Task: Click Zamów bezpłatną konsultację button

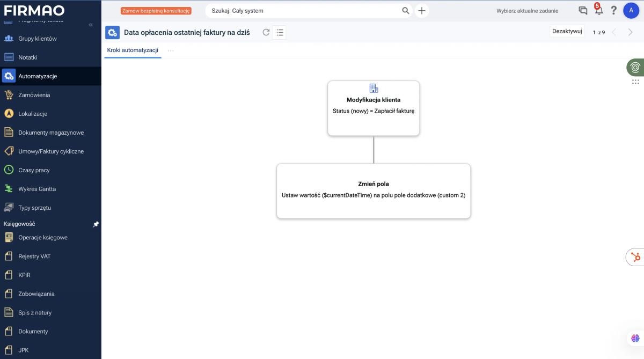Action: pos(156,11)
